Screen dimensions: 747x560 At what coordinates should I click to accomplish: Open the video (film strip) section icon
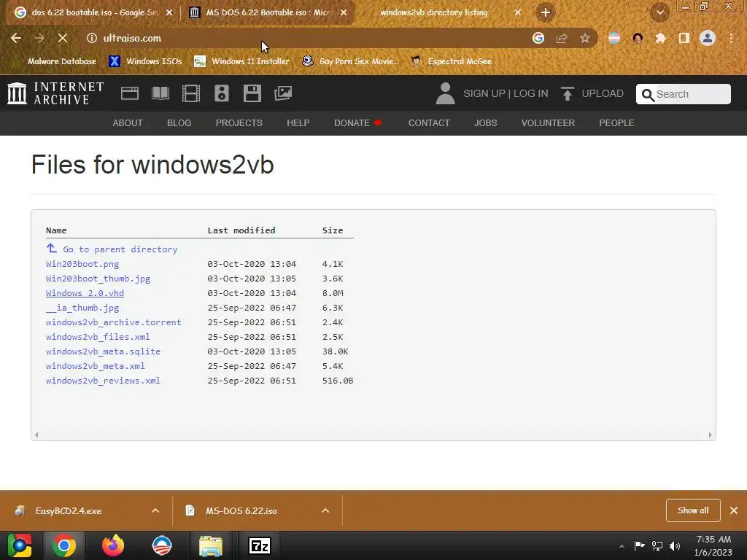click(x=191, y=93)
